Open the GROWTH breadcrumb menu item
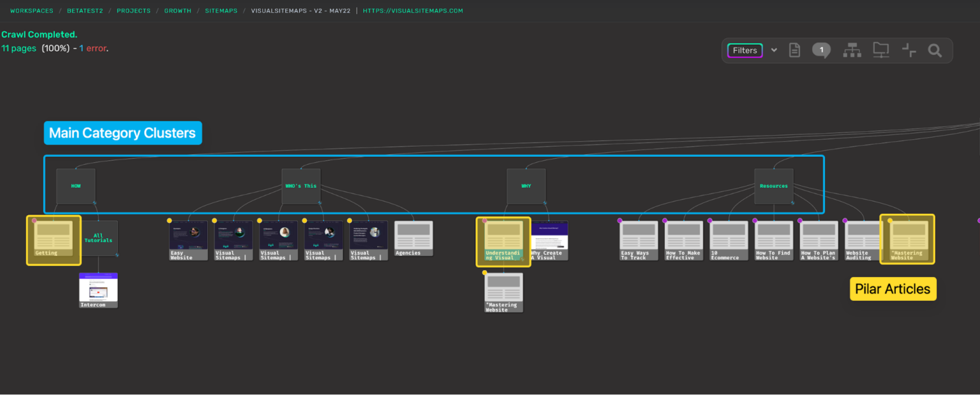The height and width of the screenshot is (395, 980). (177, 10)
